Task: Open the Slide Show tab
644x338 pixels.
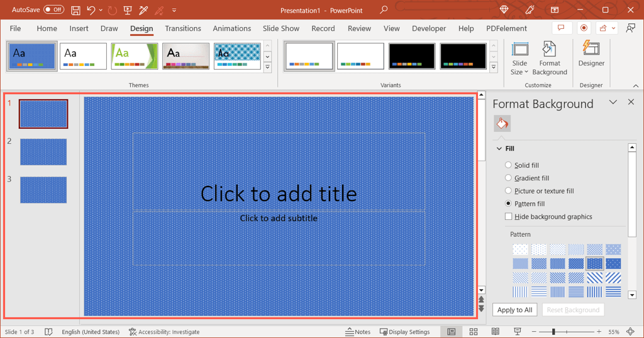Action: tap(281, 28)
